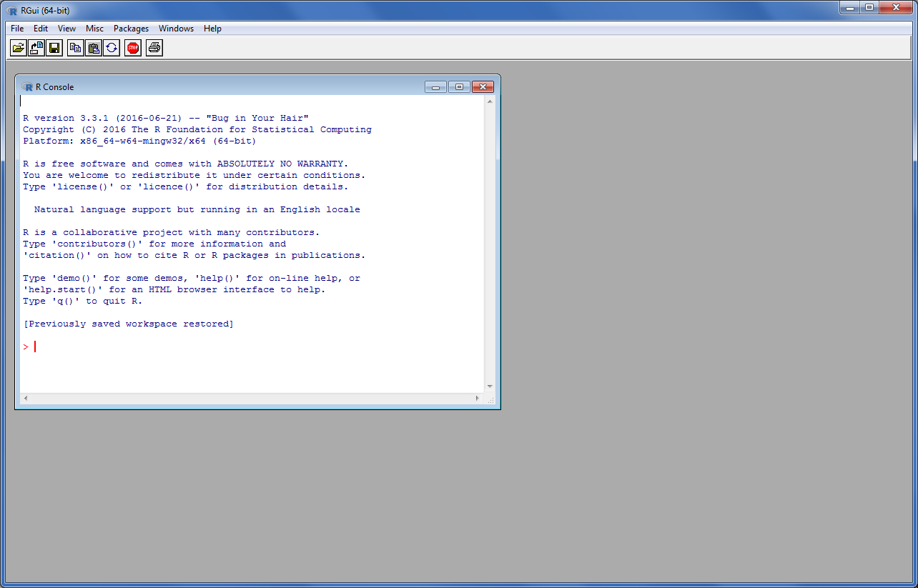Click the Save workspace floppy icon
Screen dimensions: 918x588
54,48
